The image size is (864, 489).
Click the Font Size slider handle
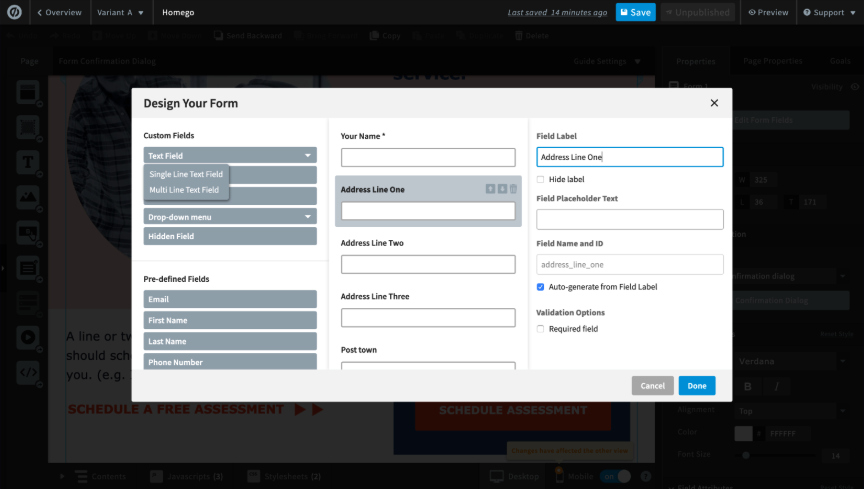[x=746, y=455]
